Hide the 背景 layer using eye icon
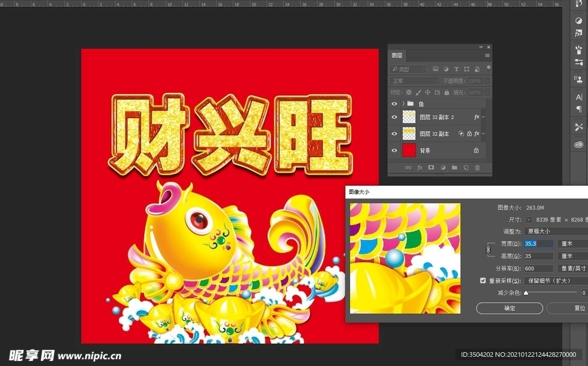 coord(394,150)
